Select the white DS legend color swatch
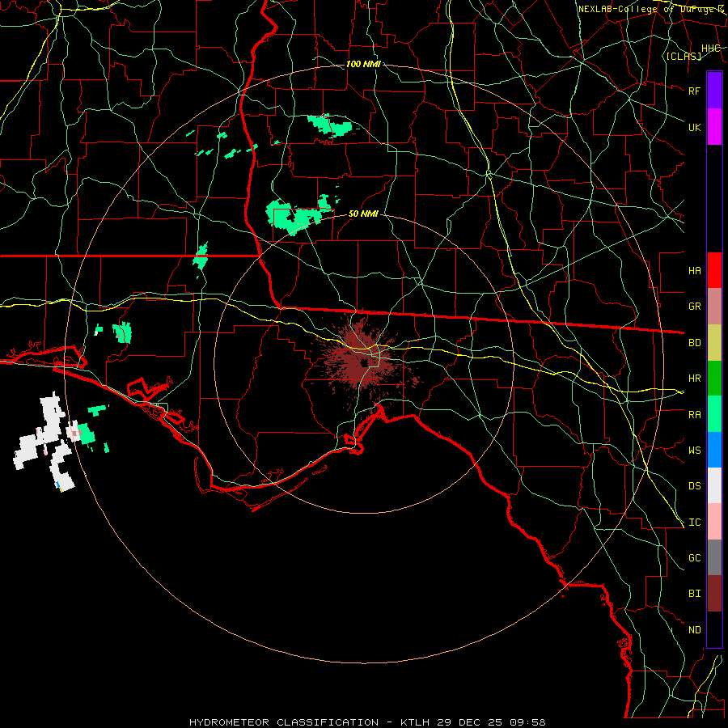Viewport: 728px width, 728px height. (714, 485)
